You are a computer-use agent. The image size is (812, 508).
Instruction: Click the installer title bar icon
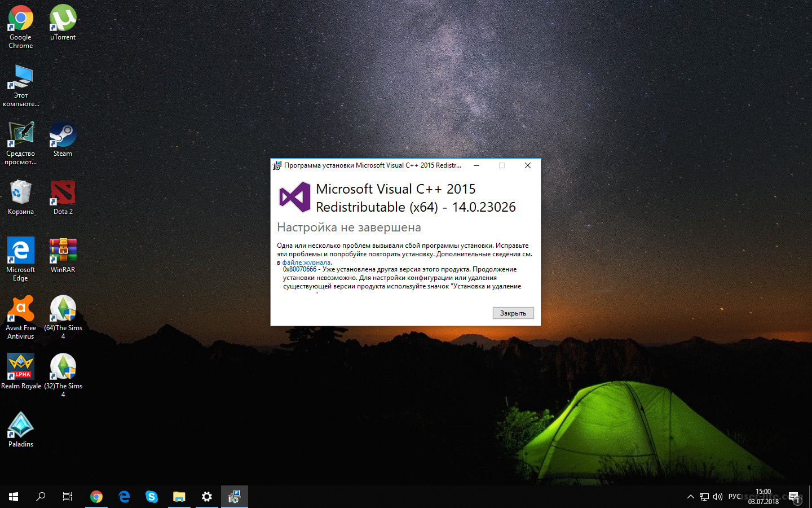[277, 165]
